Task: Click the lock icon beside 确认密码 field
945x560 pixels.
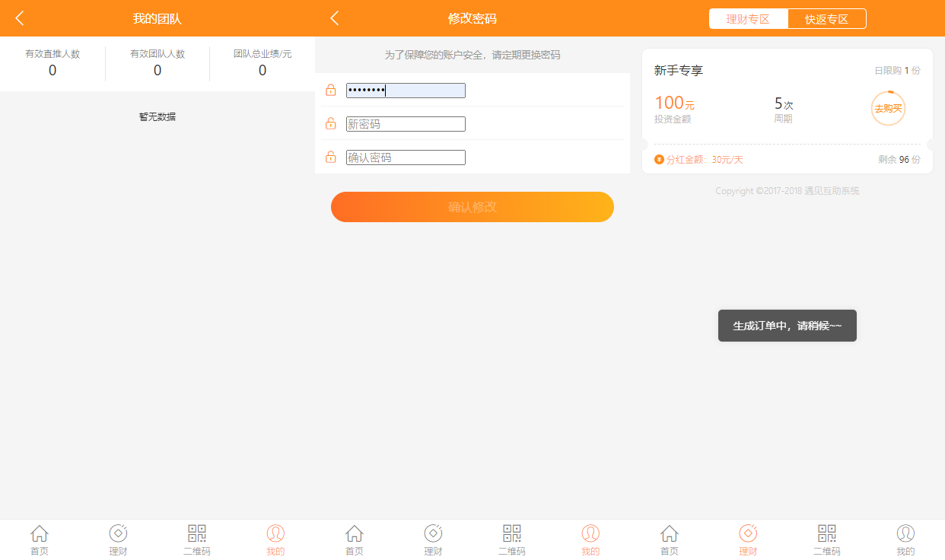Action: [331, 157]
